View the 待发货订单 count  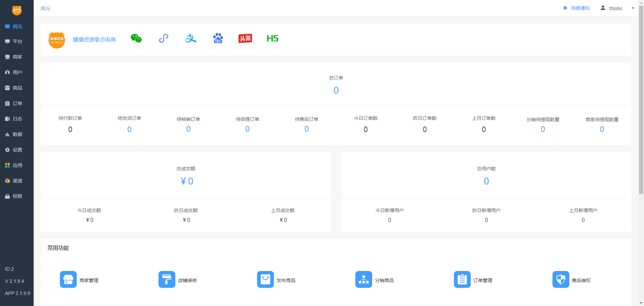(x=129, y=130)
